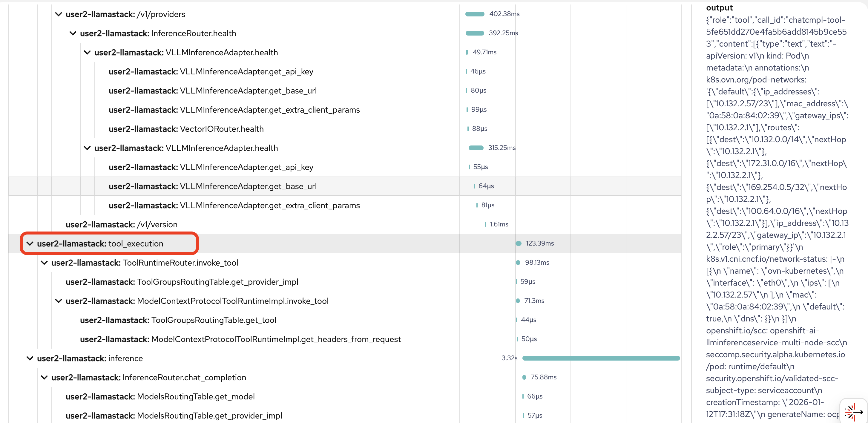The height and width of the screenshot is (423, 868).
Task: Select ModelsRoutingTable.get_model span
Action: tap(160, 397)
